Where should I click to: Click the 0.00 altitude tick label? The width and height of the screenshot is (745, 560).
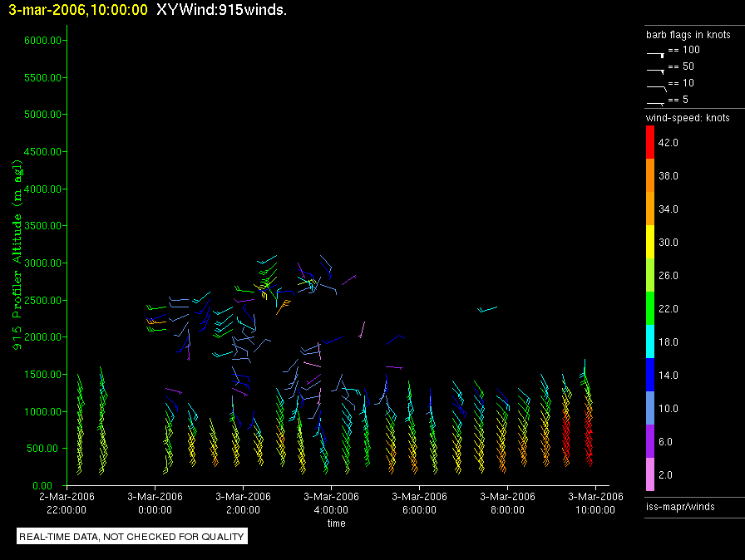pos(42,485)
